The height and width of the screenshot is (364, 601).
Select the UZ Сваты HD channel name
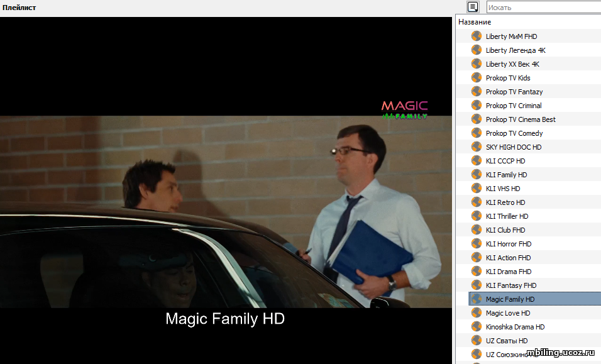pyautogui.click(x=506, y=341)
